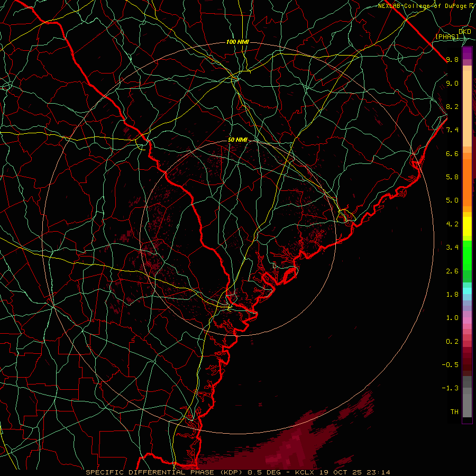Image resolution: width=476 pixels, height=476 pixels.
Task: Click the 50 NMI range ring label
Action: [237, 140]
